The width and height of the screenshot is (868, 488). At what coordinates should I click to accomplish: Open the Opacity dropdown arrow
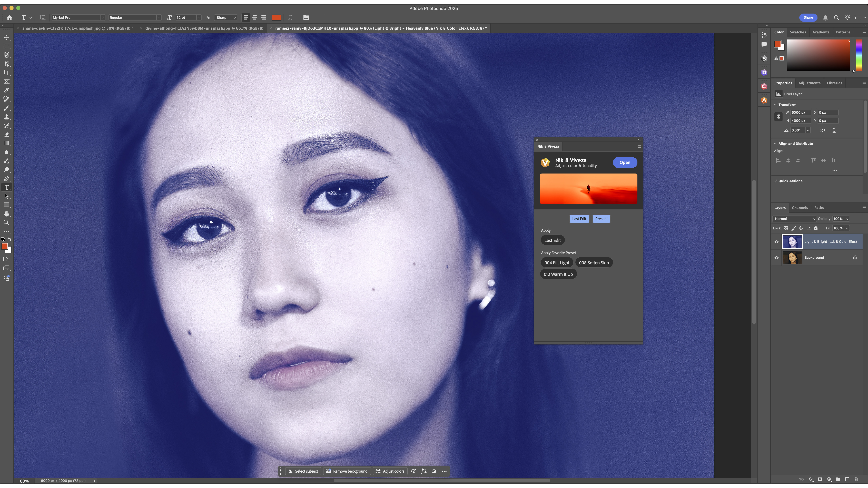tap(847, 219)
